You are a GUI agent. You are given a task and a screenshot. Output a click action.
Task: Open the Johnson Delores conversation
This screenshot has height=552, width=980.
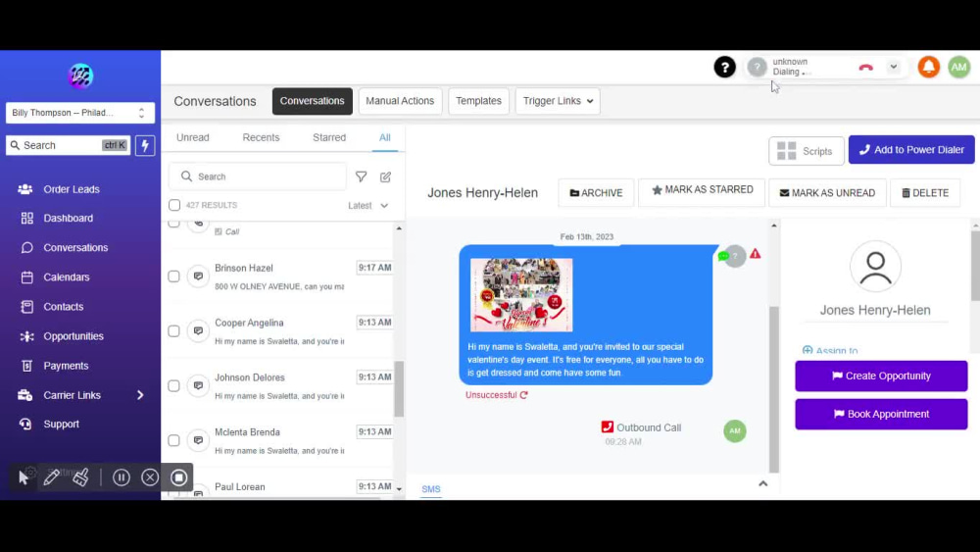click(278, 385)
